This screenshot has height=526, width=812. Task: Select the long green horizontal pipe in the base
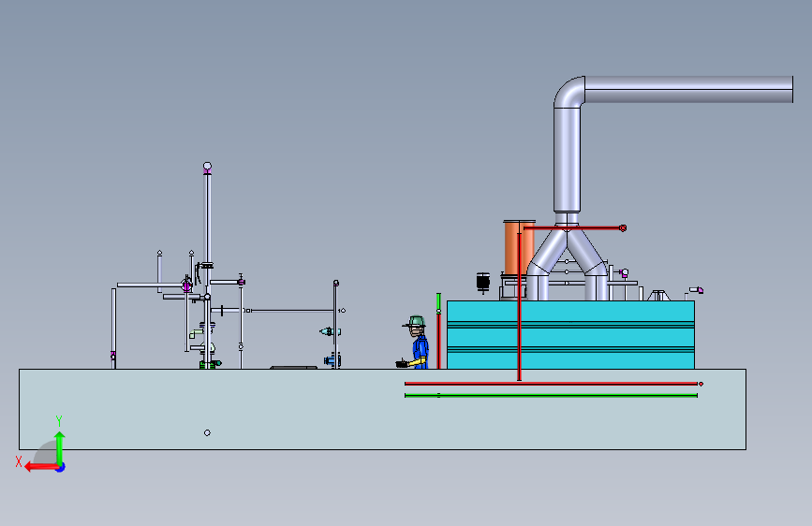(551, 396)
